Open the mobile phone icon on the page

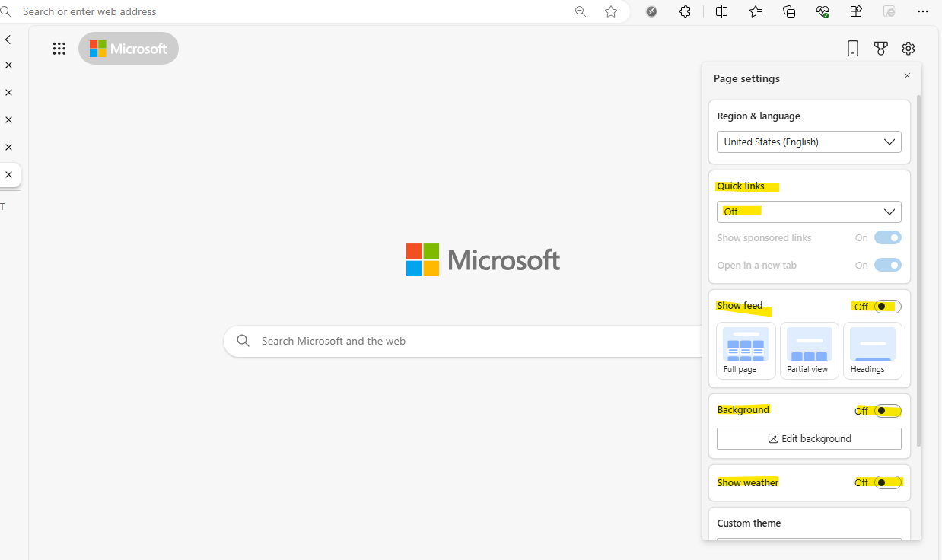tap(853, 48)
